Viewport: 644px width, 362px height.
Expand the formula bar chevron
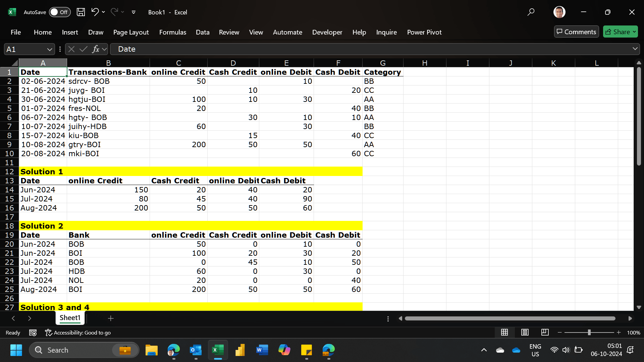click(x=635, y=49)
